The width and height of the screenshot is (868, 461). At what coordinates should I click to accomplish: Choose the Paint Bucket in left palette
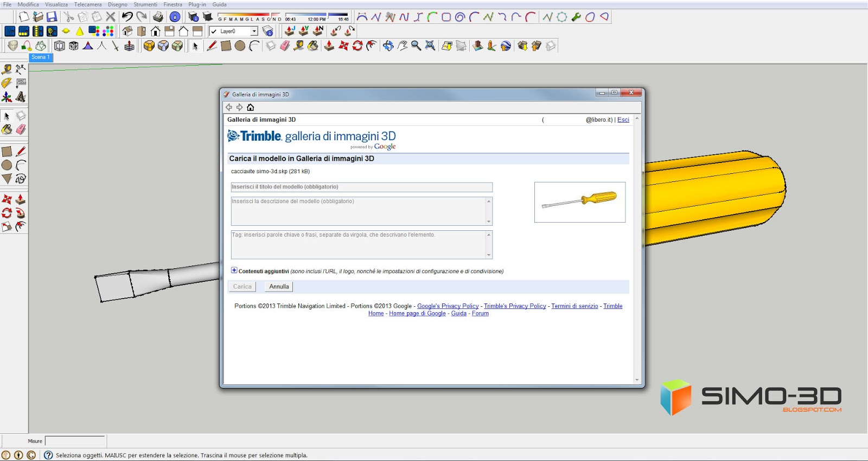click(x=7, y=129)
